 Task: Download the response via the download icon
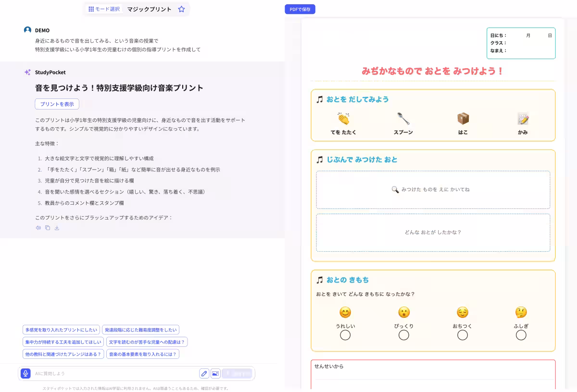(x=57, y=227)
